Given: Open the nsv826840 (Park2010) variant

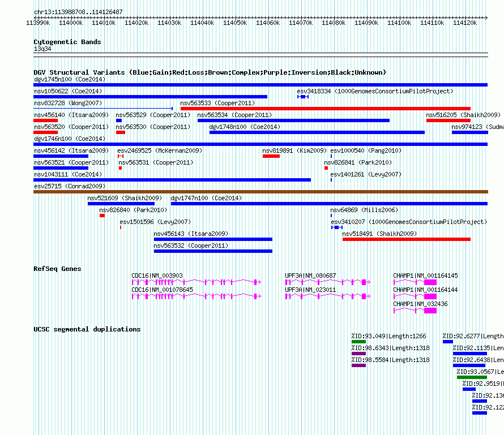Looking at the screenshot, I should pyautogui.click(x=102, y=216).
